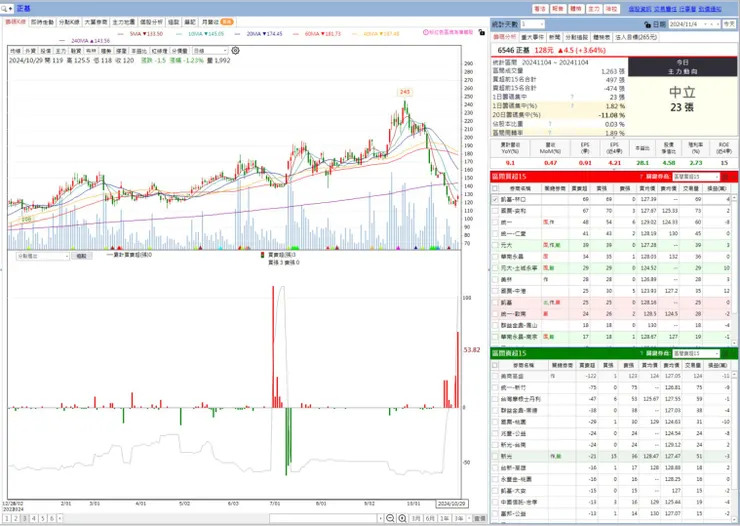
Task: Go to chart page 2
Action: click(x=16, y=518)
